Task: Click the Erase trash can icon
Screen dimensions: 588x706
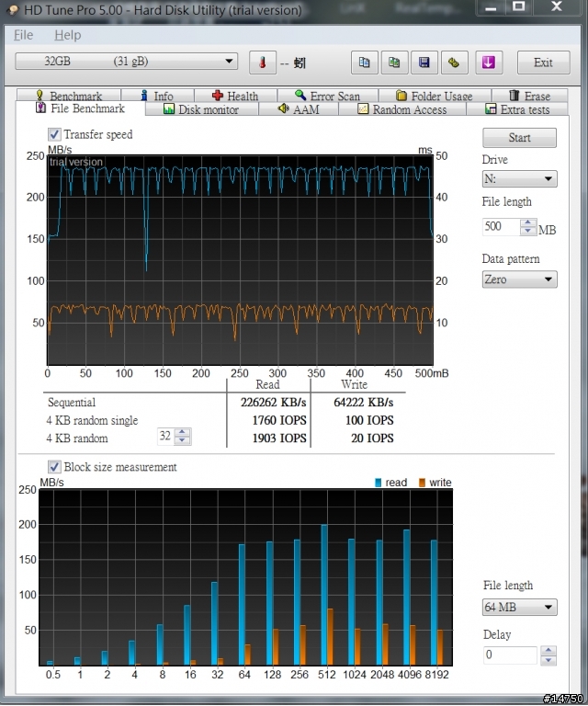Action: 514,95
